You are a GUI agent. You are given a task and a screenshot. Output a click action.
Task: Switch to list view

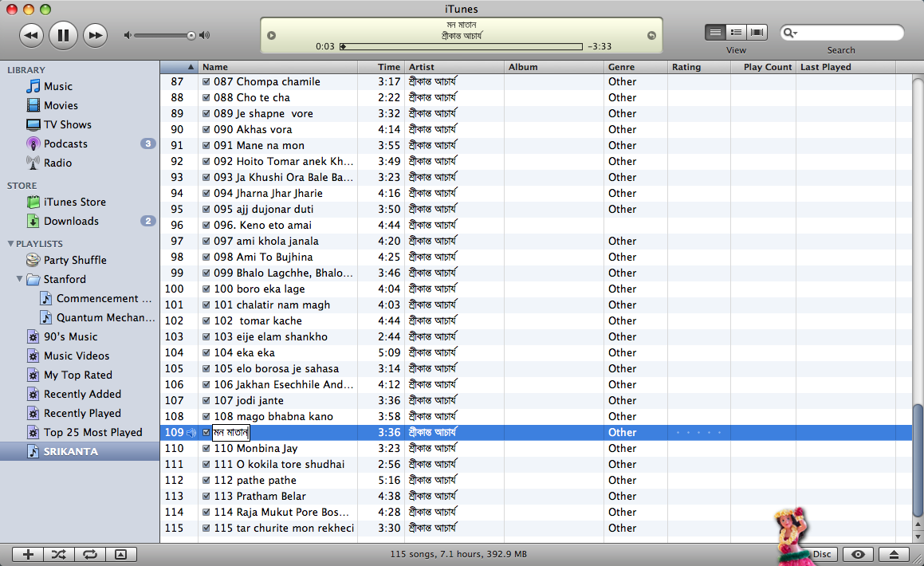coord(715,33)
